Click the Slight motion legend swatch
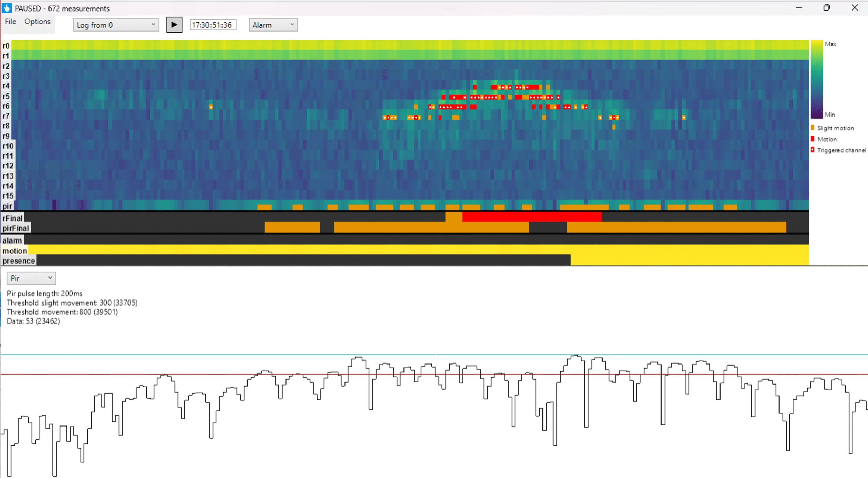This screenshot has width=868, height=478. tap(812, 128)
